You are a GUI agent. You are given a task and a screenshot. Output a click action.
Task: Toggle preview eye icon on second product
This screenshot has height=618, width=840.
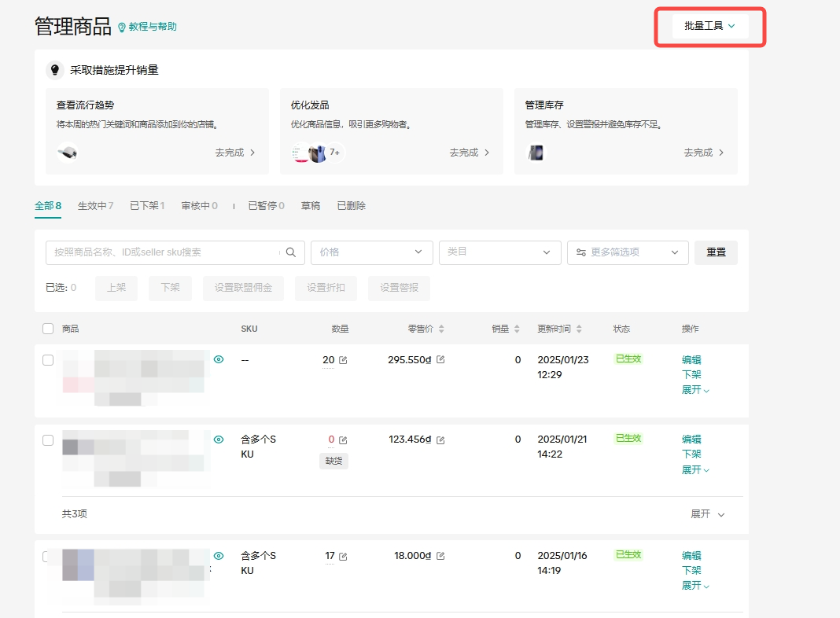click(x=219, y=440)
